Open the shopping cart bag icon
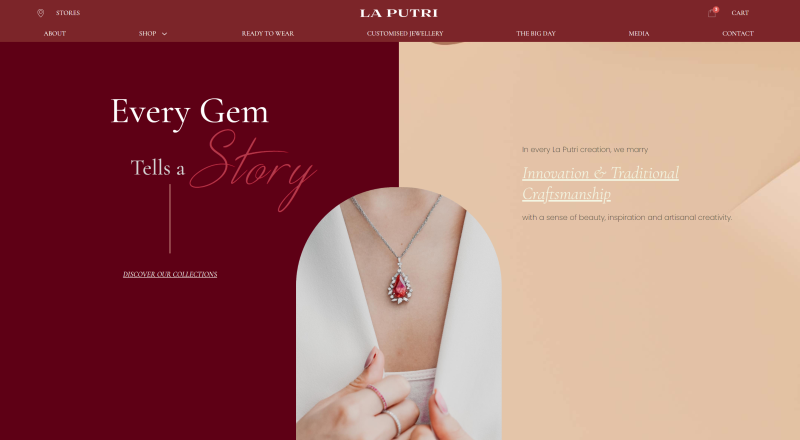 click(712, 13)
